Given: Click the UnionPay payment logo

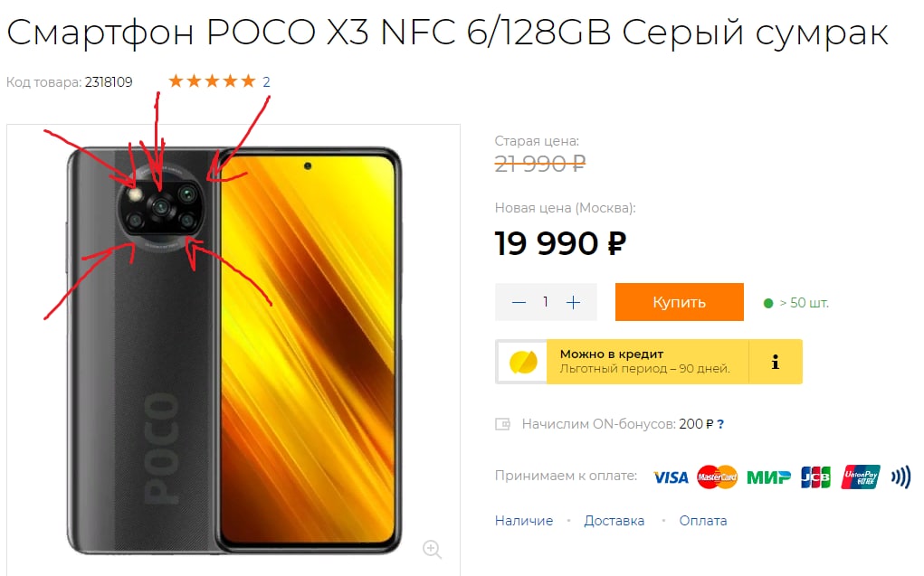Looking at the screenshot, I should (861, 477).
